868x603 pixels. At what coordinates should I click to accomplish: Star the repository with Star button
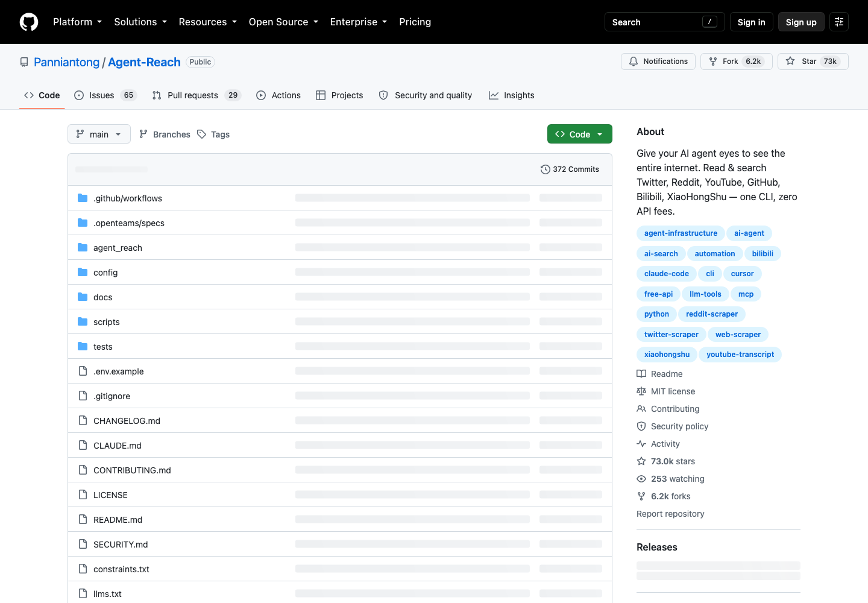click(813, 62)
